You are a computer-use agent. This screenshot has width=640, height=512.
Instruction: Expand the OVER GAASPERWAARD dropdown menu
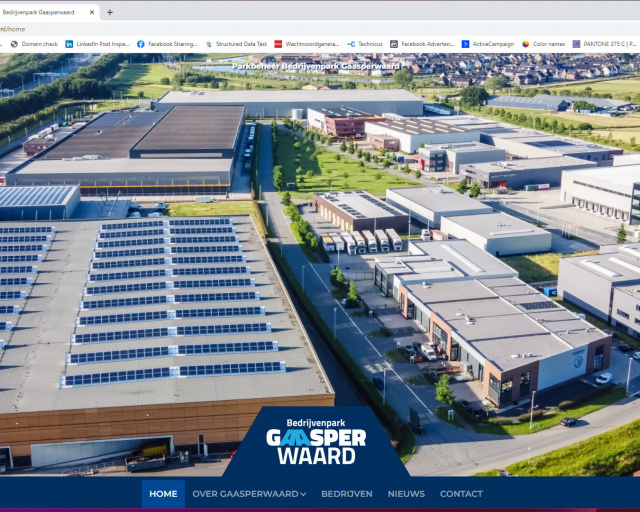pyautogui.click(x=250, y=494)
